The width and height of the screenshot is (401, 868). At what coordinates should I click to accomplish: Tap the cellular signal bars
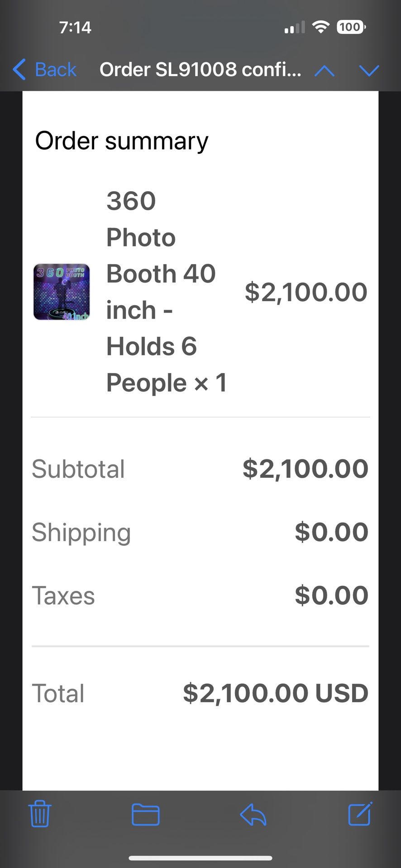click(295, 28)
